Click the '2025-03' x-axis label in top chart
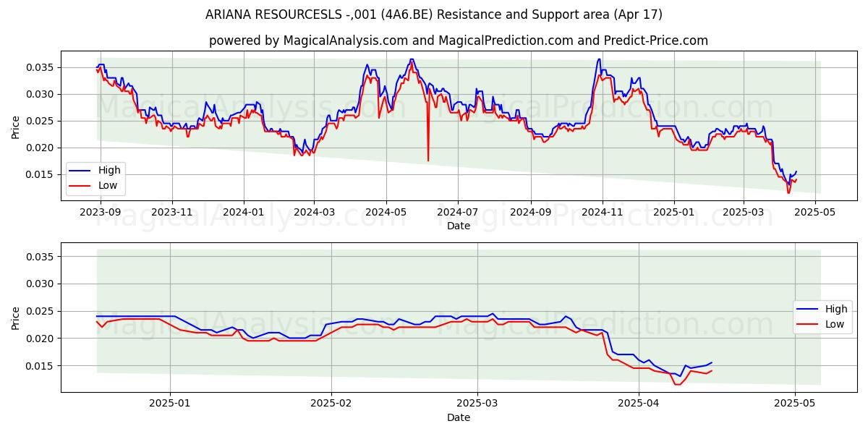Image resolution: width=868 pixels, height=434 pixels. click(743, 212)
